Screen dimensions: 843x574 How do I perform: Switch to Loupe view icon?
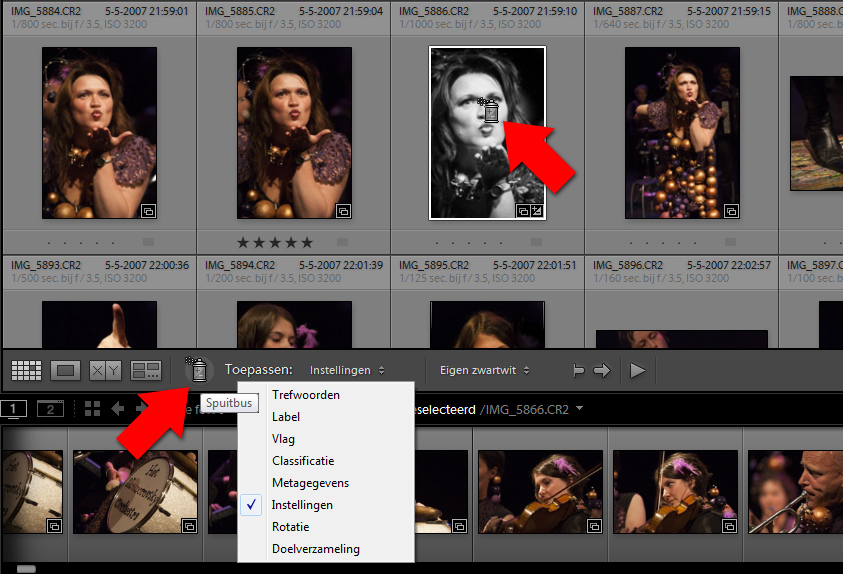click(66, 371)
